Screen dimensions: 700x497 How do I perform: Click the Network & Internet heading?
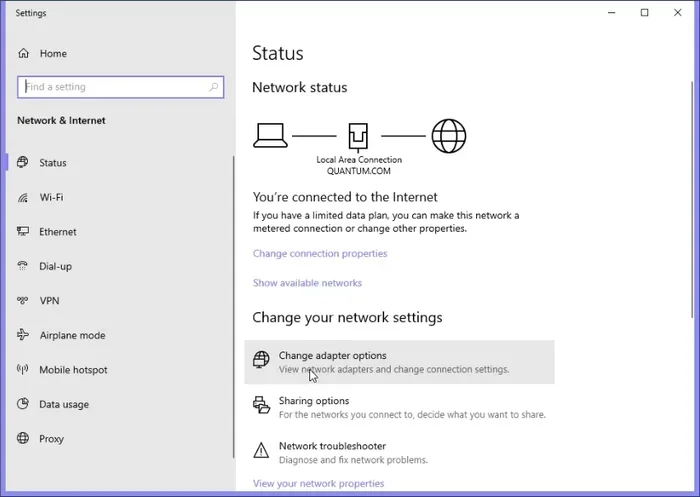click(61, 121)
